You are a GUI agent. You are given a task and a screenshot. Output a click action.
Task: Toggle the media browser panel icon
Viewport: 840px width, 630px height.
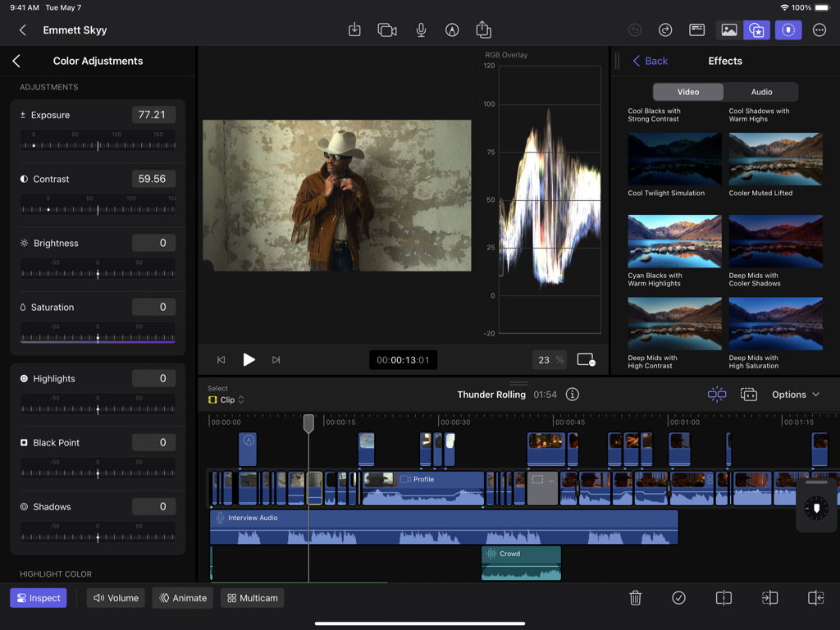(729, 30)
